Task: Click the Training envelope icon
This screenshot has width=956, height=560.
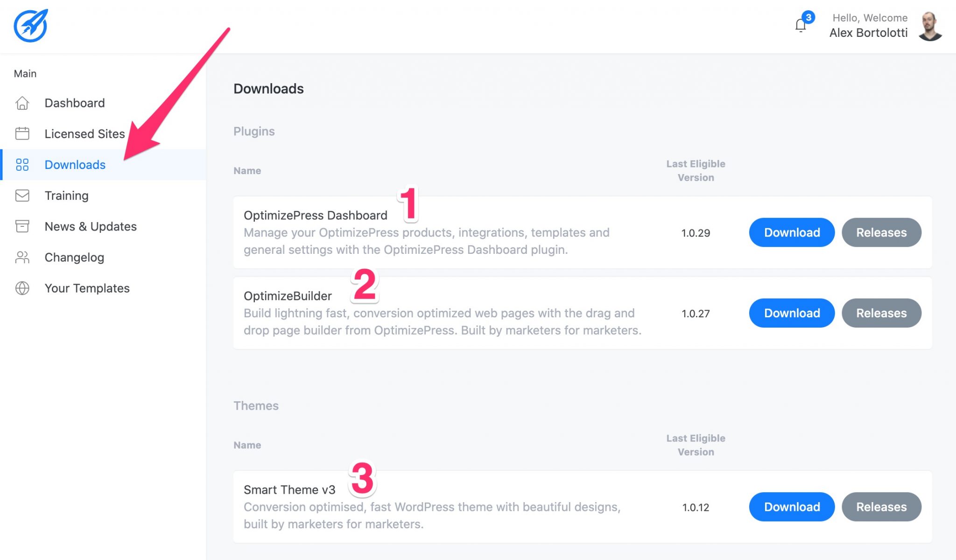Action: click(x=22, y=196)
